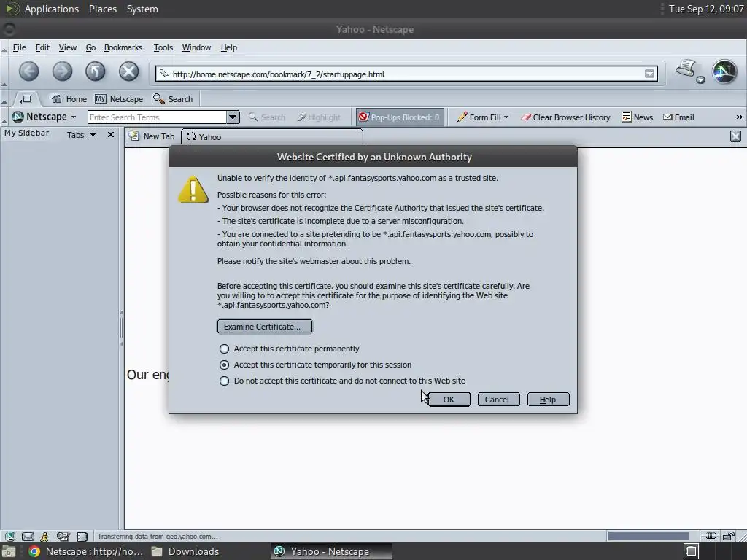Select Accept this certificate permanently
Viewport: 747px width, 560px height.
[224, 349]
